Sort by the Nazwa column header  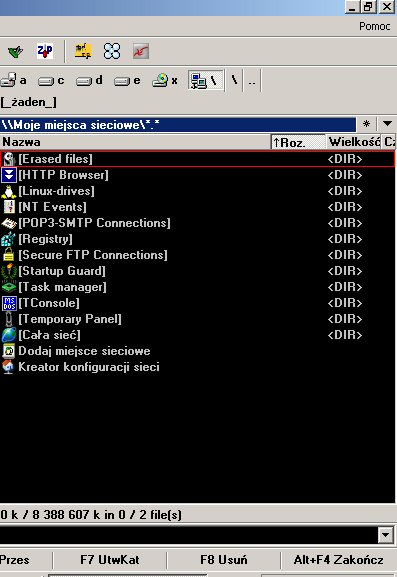135,142
